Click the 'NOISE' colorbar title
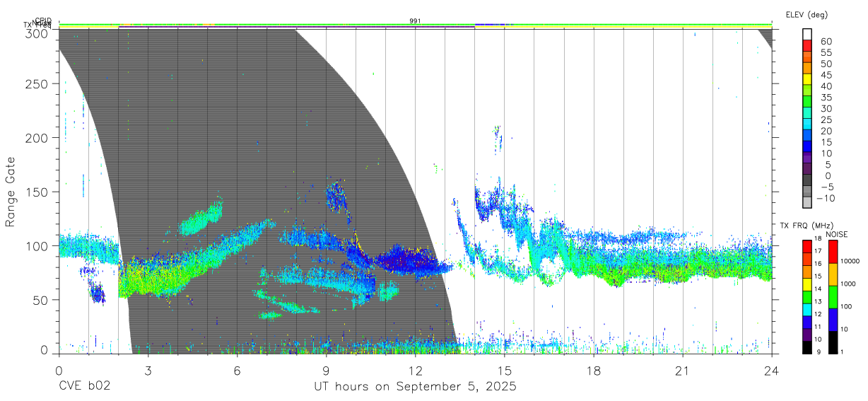 tap(836, 234)
